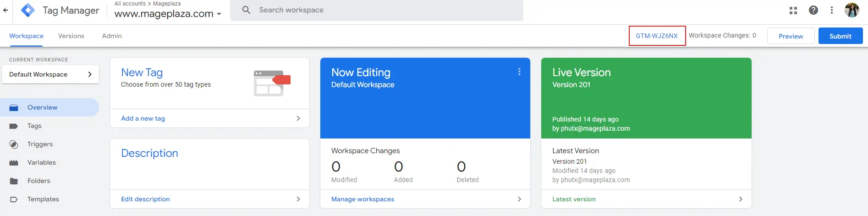Image resolution: width=868 pixels, height=216 pixels.
Task: Open the help question mark icon
Action: coord(813,10)
